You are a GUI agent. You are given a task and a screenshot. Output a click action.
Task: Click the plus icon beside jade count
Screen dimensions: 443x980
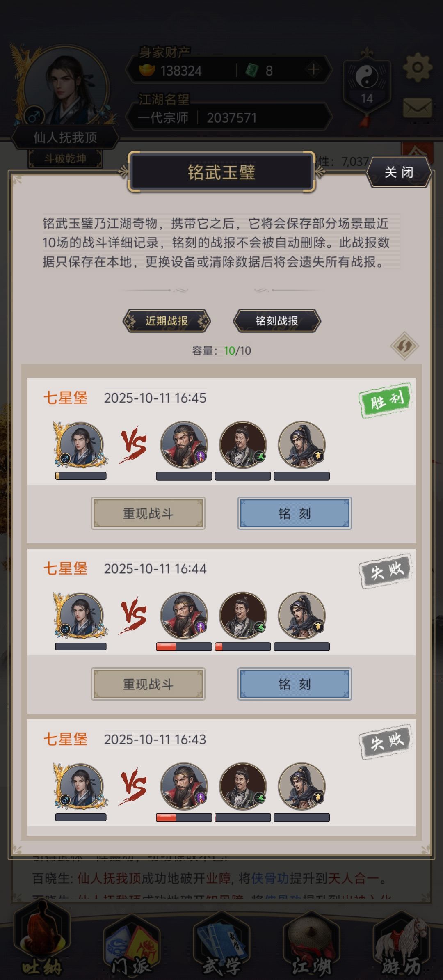[314, 70]
